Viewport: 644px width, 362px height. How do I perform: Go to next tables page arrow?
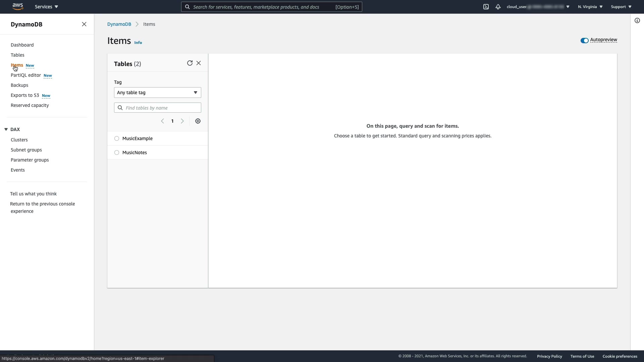point(182,121)
